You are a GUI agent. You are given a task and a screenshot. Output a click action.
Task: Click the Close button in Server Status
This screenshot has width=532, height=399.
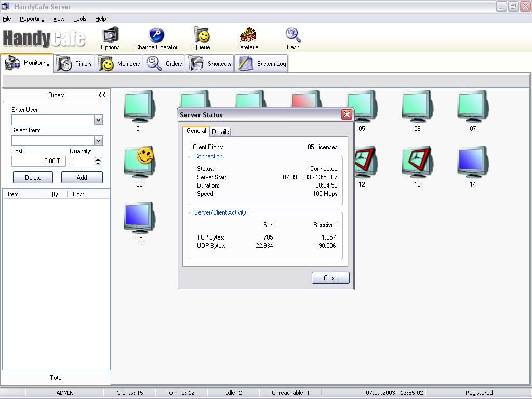pyautogui.click(x=330, y=277)
